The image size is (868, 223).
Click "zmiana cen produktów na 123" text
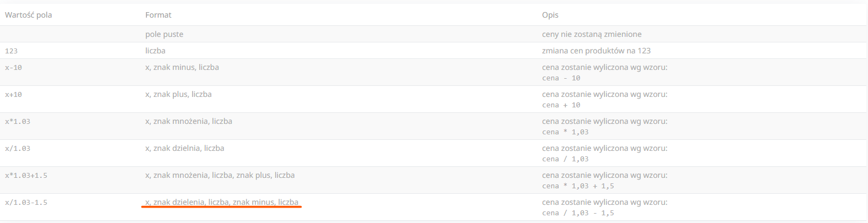(x=596, y=51)
